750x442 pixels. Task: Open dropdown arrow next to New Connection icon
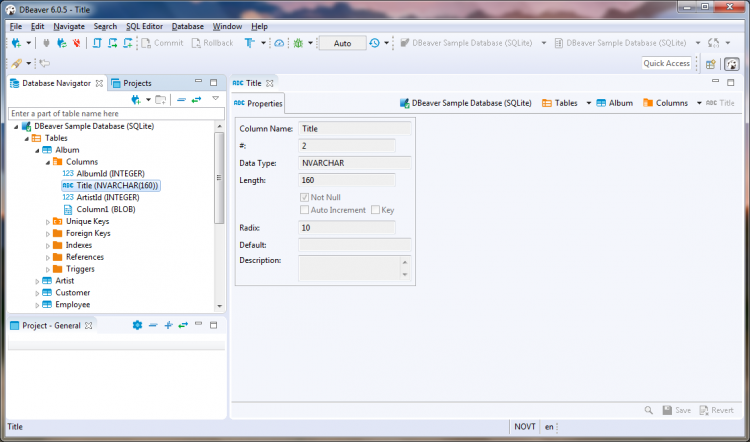click(x=29, y=43)
